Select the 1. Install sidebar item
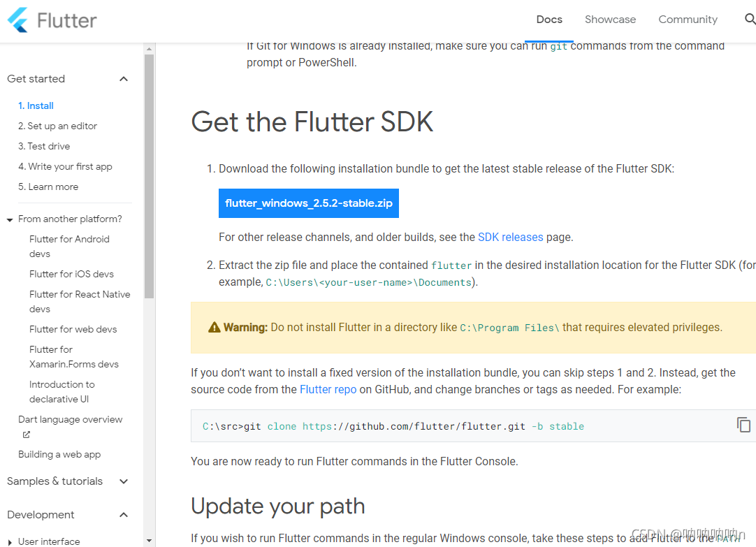Screen dimensions: 756x547 click(x=36, y=105)
